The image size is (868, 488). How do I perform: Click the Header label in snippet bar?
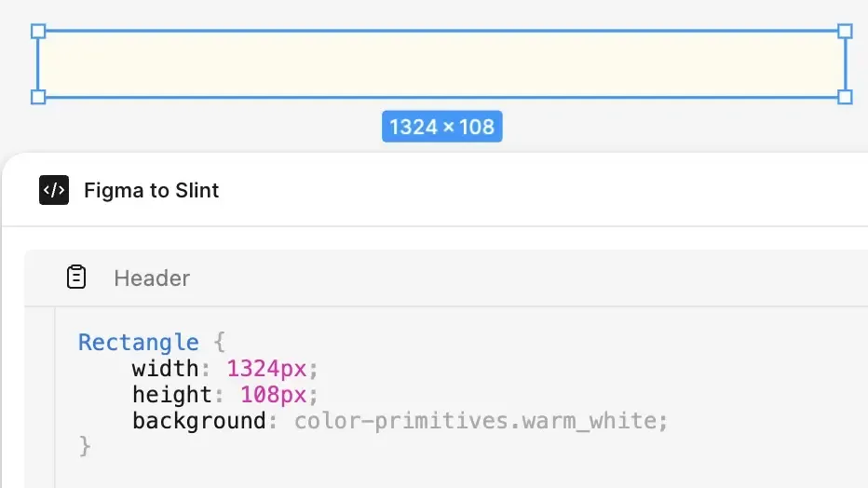coord(152,278)
